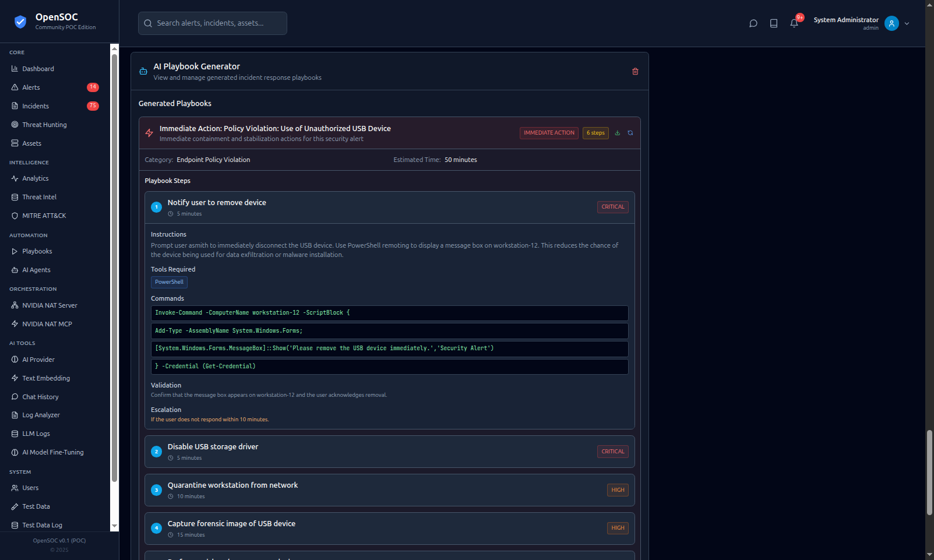
Task: Open the chat bubble icon in header
Action: coord(753,23)
